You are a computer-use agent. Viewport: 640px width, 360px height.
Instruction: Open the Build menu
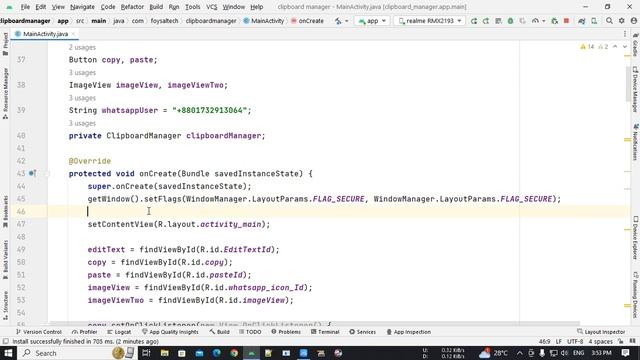click(156, 7)
